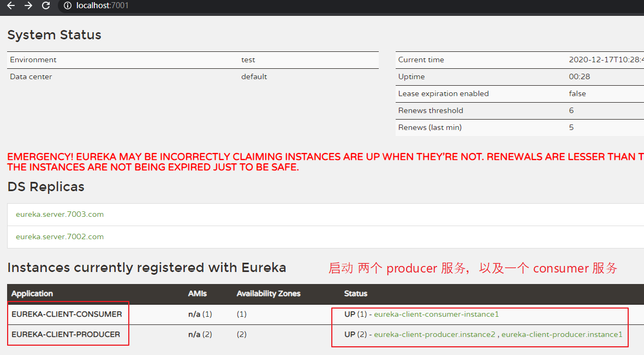The width and height of the screenshot is (644, 355).
Task: Click the Status column header
Action: [x=356, y=293]
